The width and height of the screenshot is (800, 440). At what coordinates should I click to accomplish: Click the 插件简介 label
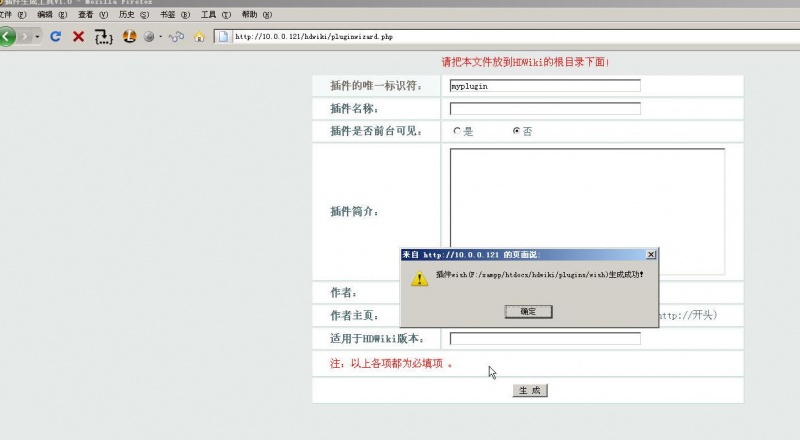tap(354, 211)
